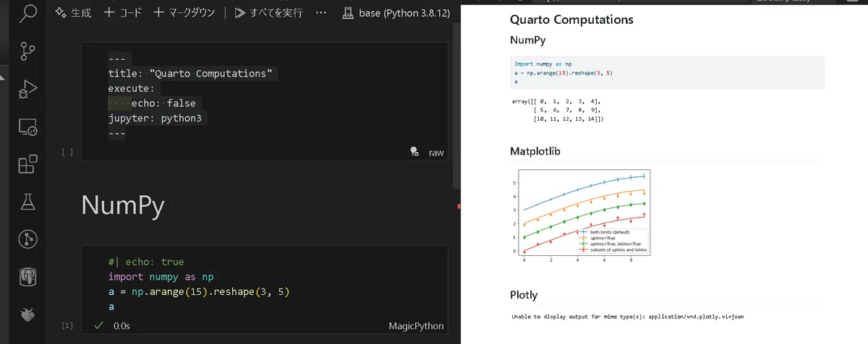
Task: Click the Quarto Computations title in preview
Action: point(571,20)
